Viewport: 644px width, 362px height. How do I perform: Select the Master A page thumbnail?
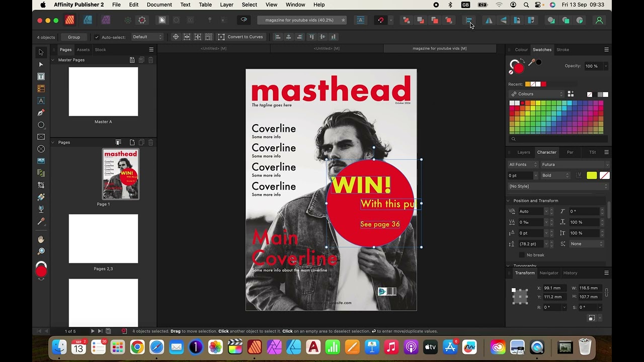coord(103,92)
